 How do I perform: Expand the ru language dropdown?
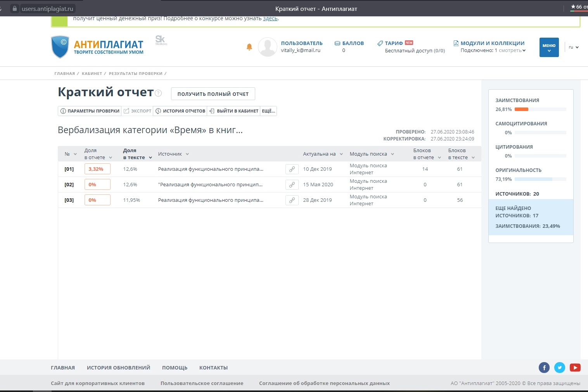(574, 47)
